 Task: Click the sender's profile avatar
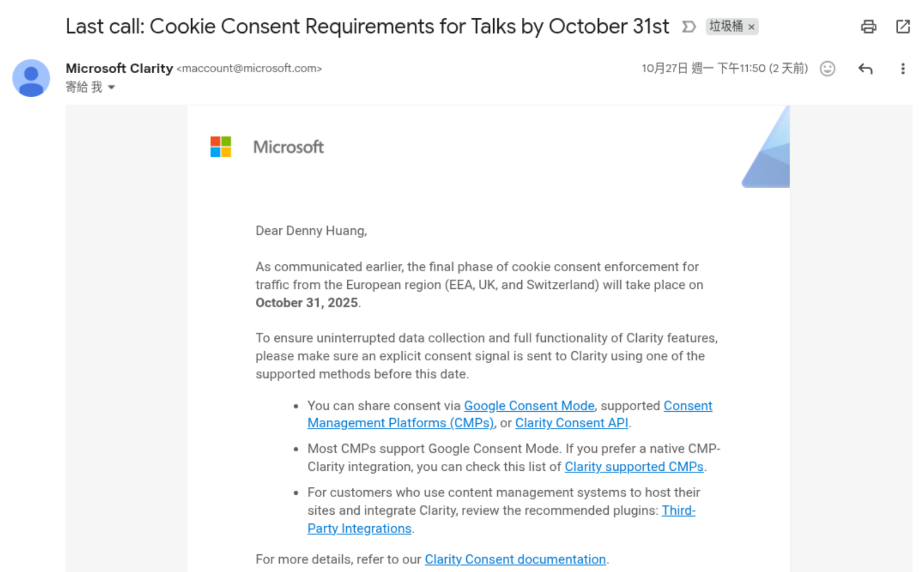31,78
